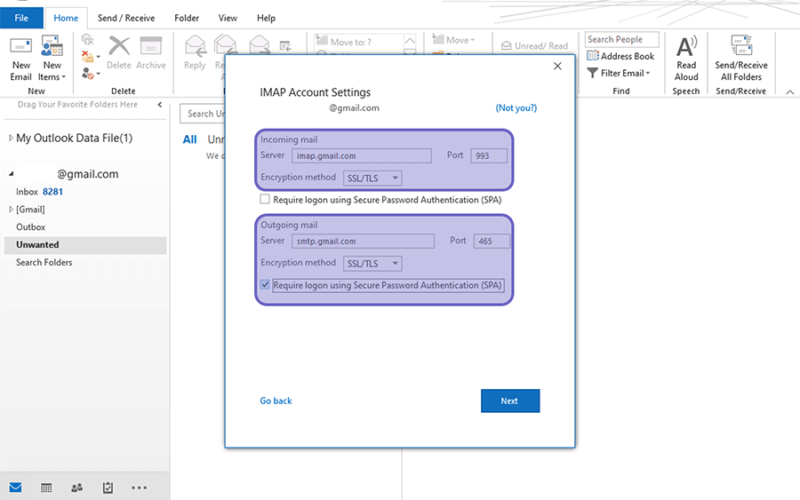Image resolution: width=800 pixels, height=500 pixels.
Task: Click the Search People field
Action: (x=621, y=39)
